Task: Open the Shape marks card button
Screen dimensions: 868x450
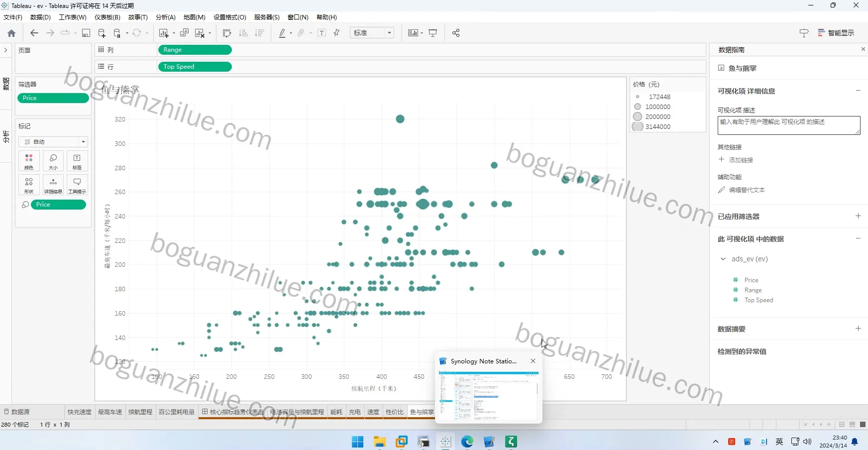Action: [x=29, y=185]
